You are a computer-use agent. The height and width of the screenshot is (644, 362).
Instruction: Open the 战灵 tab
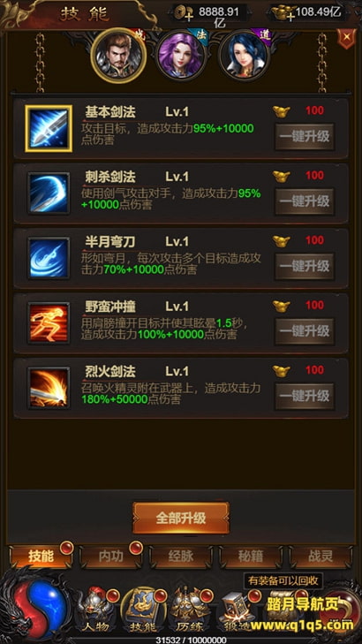click(x=321, y=557)
